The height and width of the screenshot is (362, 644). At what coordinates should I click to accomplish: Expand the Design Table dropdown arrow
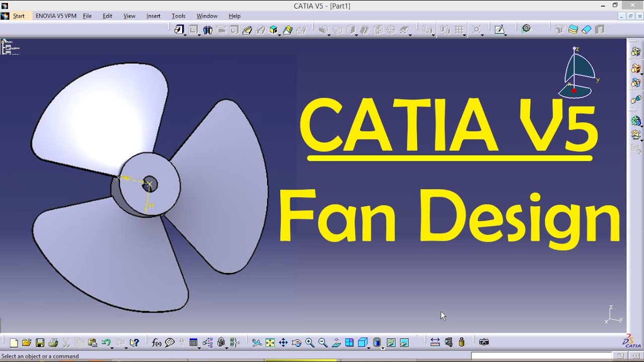tap(199, 347)
